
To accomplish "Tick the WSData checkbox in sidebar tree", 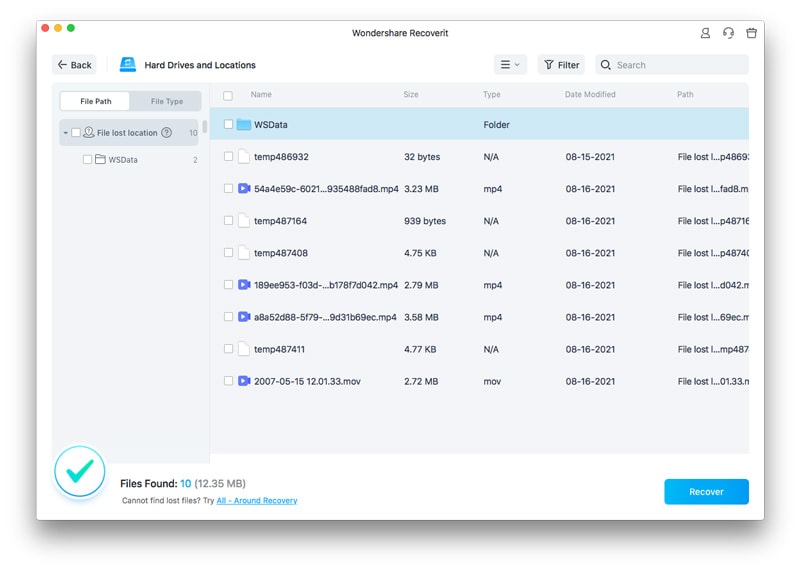I will tap(87, 160).
